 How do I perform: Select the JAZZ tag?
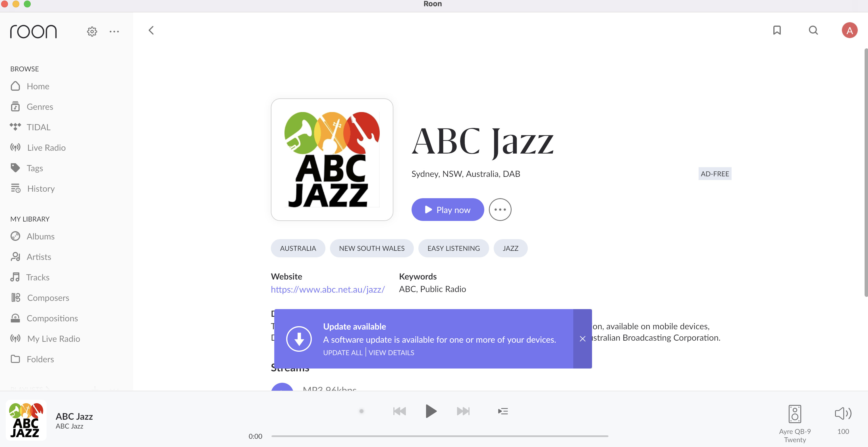pos(510,249)
